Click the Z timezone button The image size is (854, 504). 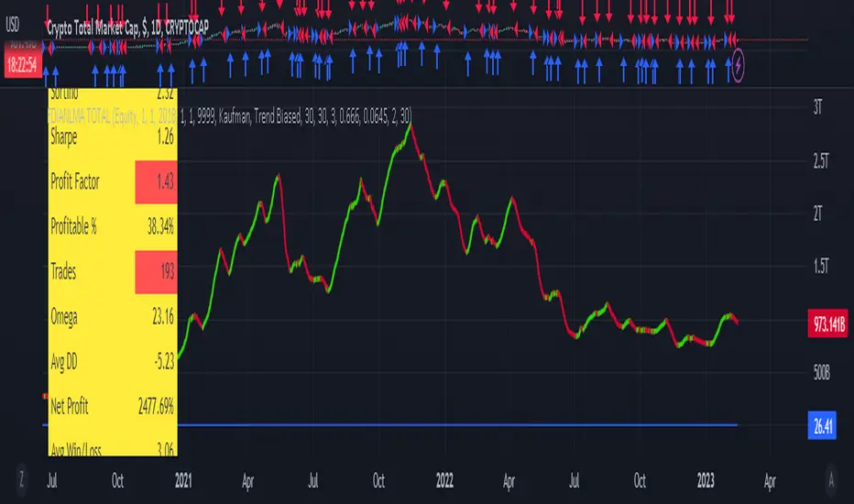tap(21, 480)
